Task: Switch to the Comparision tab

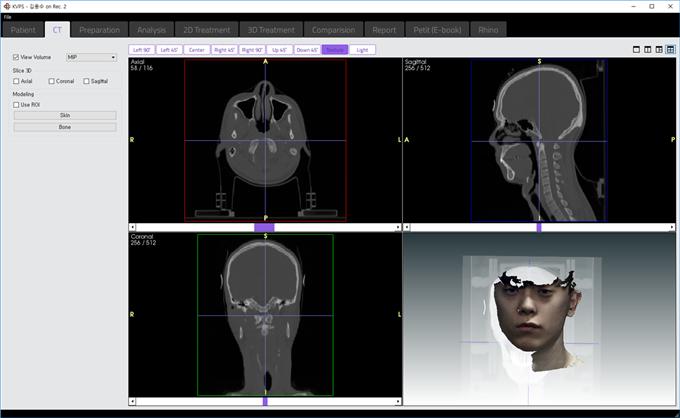Action: (x=333, y=30)
